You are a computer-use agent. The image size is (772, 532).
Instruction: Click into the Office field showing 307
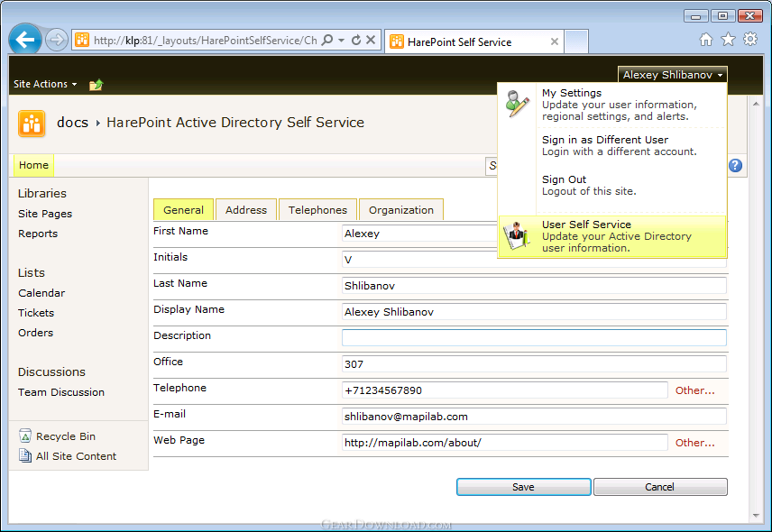click(534, 363)
